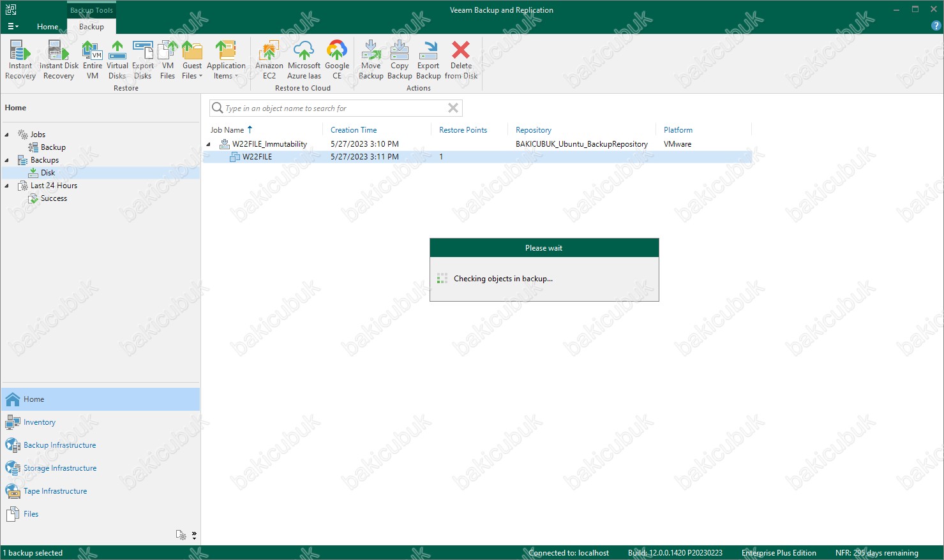944x560 pixels.
Task: Click Export Backup action
Action: [x=428, y=60]
